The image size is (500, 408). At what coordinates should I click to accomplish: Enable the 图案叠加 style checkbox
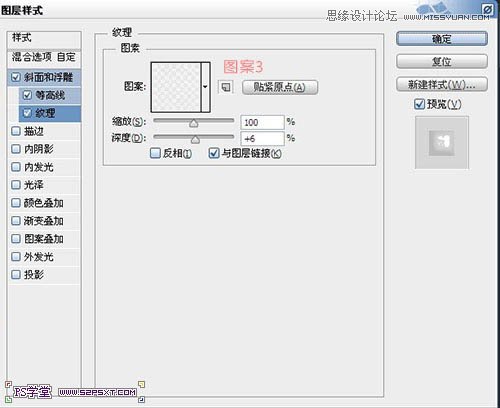(16, 239)
